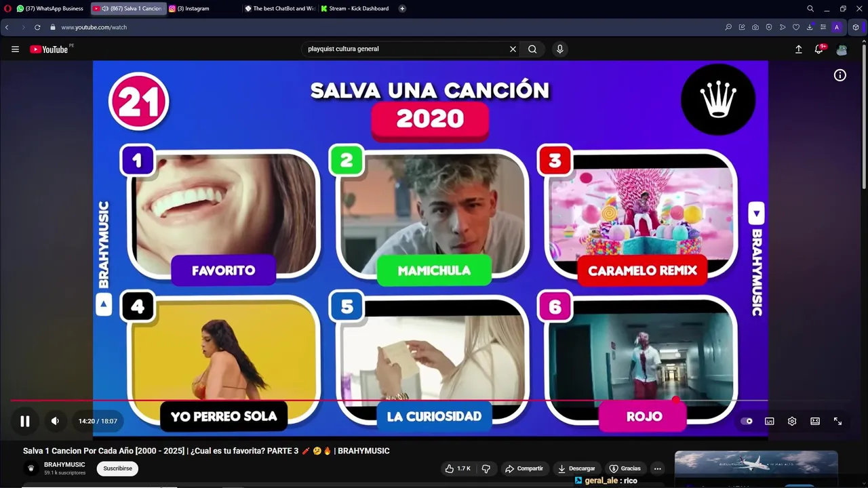The image size is (868, 488).
Task: Take a snapshot with camera icon
Action: [x=755, y=27]
